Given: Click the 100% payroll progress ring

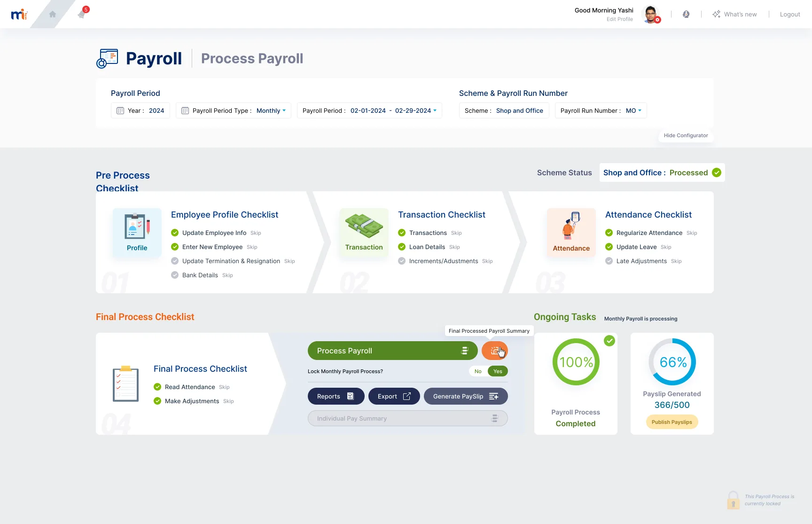Looking at the screenshot, I should tap(576, 362).
